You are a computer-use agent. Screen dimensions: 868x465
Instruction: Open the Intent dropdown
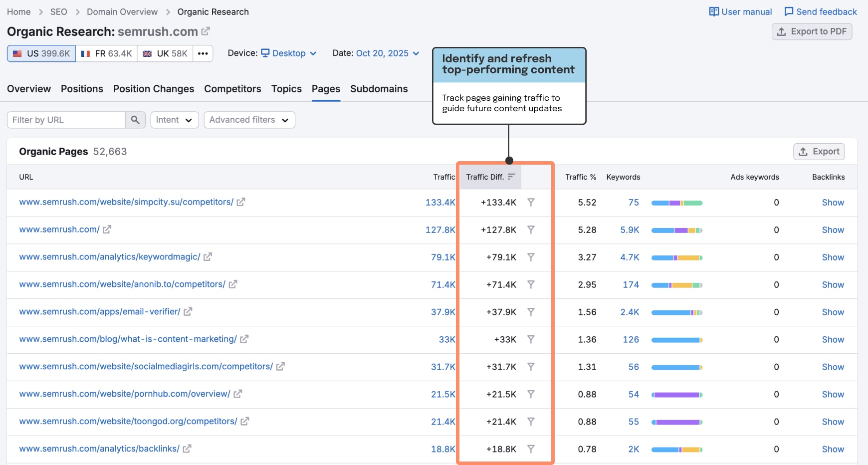174,120
